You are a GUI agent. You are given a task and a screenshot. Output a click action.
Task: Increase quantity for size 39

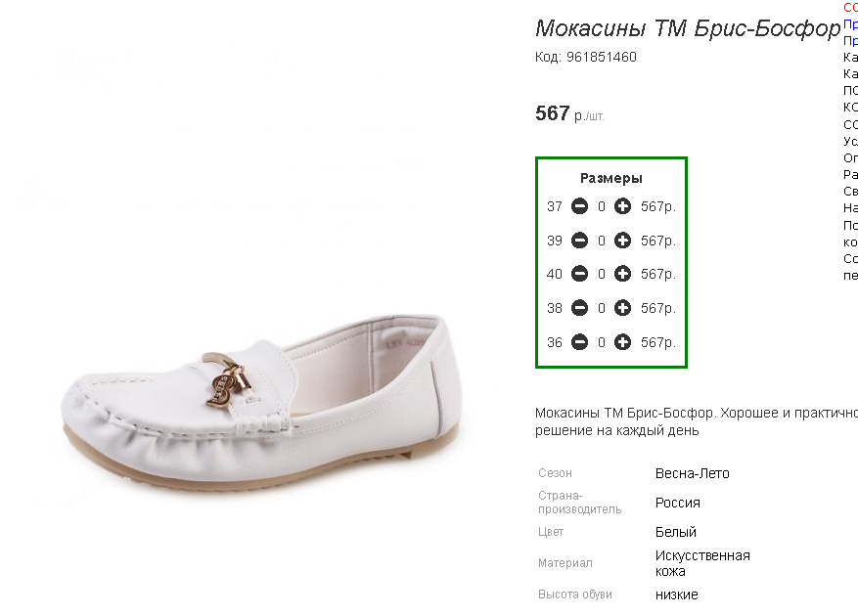point(622,241)
